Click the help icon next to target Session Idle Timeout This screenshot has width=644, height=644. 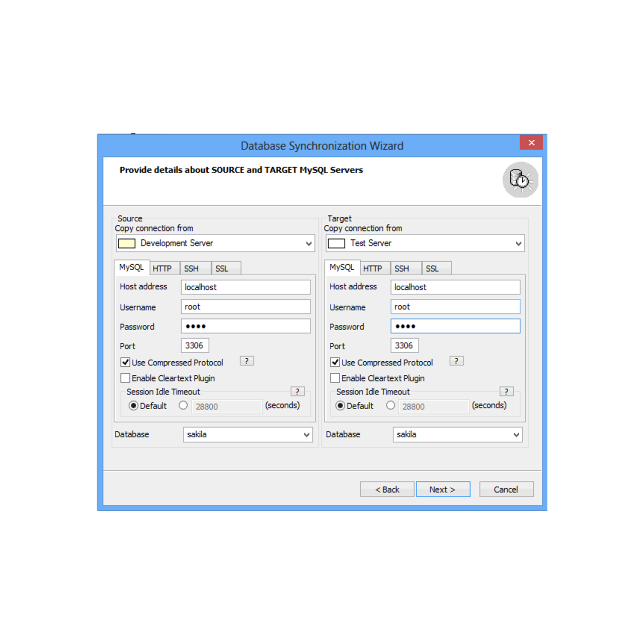tap(506, 391)
